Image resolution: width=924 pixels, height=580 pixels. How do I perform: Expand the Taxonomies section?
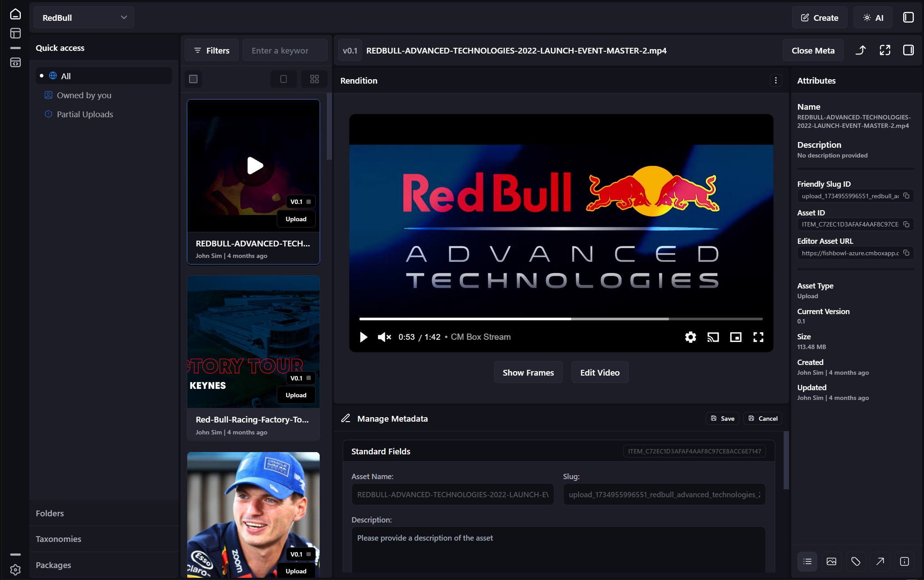(x=104, y=539)
